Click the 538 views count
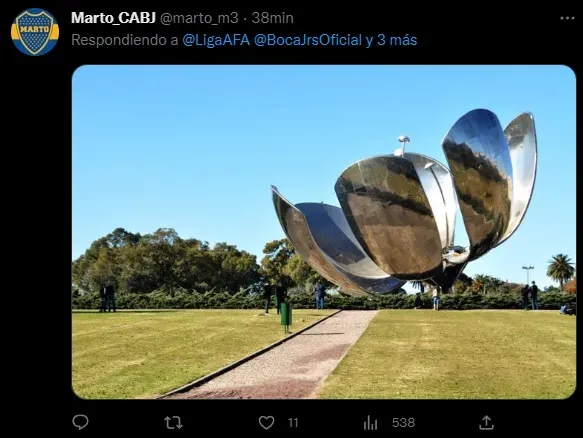 point(403,423)
